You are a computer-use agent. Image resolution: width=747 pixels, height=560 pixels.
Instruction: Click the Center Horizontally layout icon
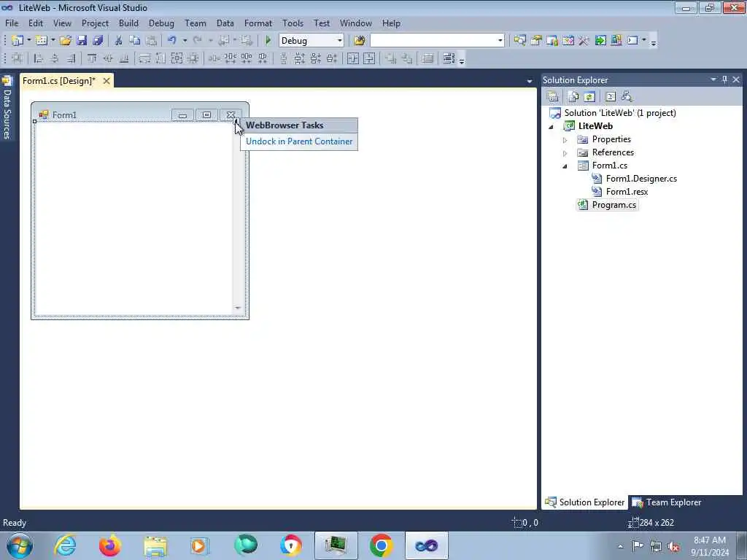[x=352, y=58]
